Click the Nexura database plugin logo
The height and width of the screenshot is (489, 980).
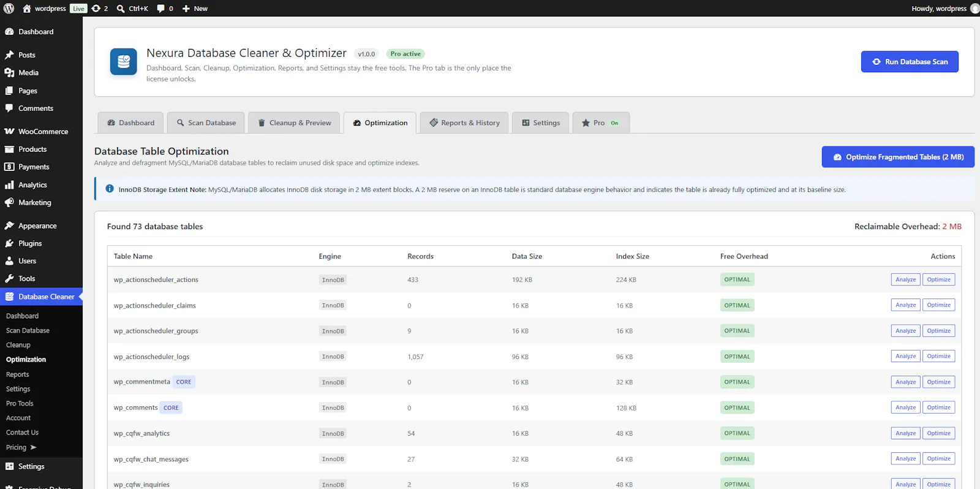click(x=124, y=62)
